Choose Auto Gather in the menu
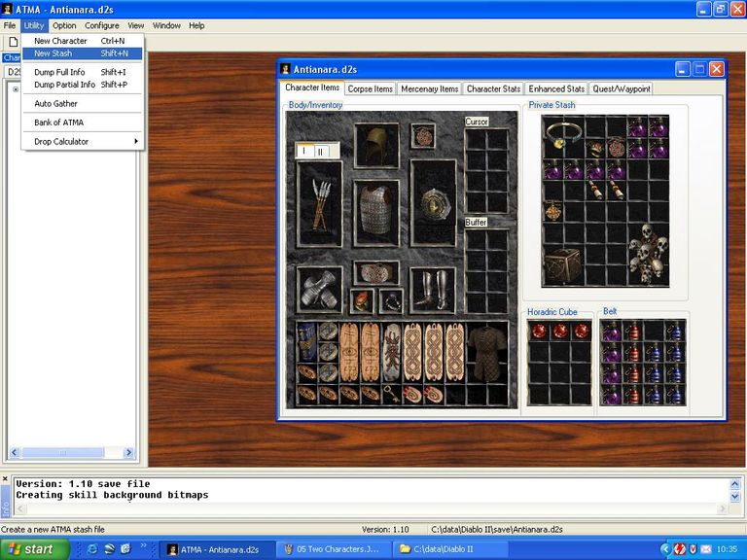This screenshot has width=747, height=560. (83, 103)
